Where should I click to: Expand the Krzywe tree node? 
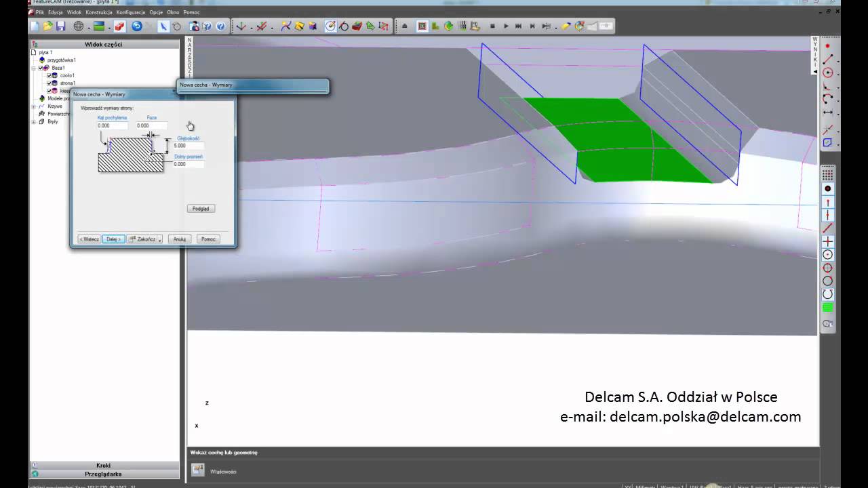pos(33,106)
